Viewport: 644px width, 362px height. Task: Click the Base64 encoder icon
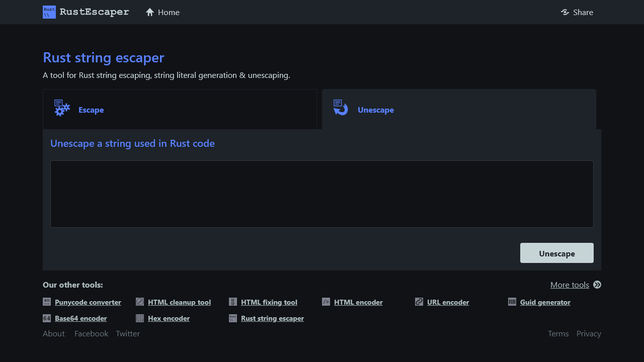click(47, 318)
